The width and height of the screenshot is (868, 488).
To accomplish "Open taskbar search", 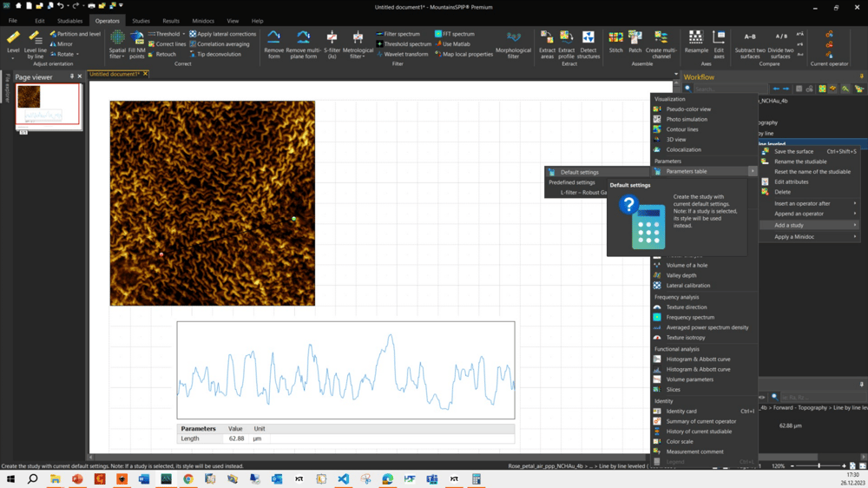I will pos(33,478).
